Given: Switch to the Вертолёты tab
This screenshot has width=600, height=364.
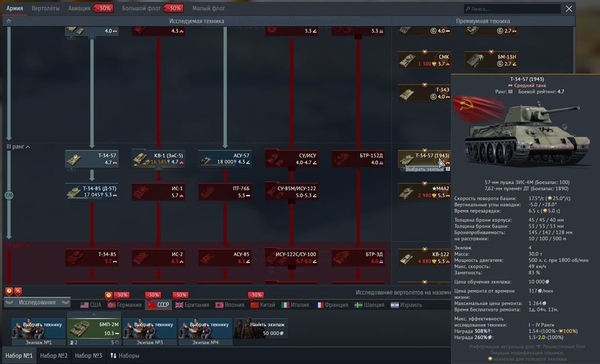Looking at the screenshot, I should pos(46,8).
